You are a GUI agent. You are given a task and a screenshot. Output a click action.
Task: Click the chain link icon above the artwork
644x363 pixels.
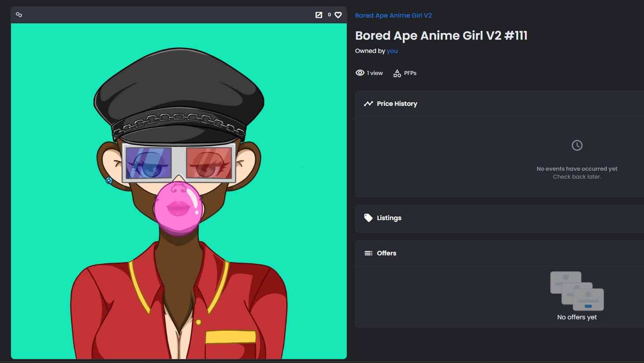(x=19, y=15)
